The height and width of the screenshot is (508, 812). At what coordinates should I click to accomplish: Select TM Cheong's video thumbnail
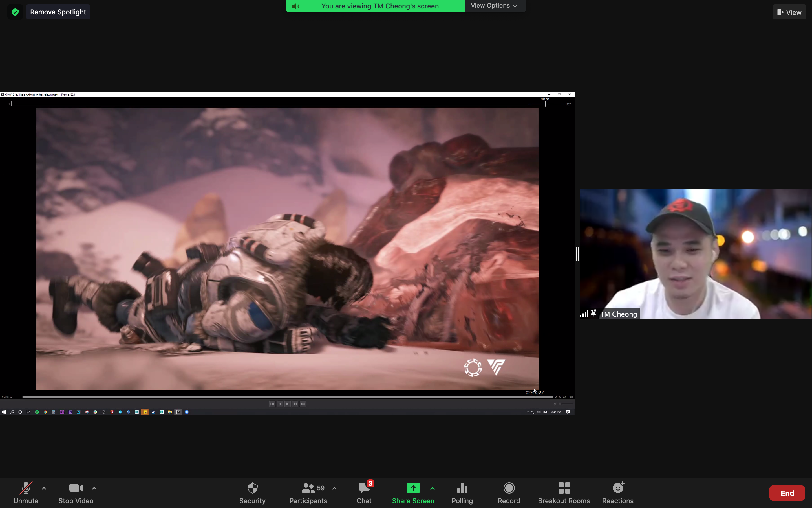pos(696,254)
